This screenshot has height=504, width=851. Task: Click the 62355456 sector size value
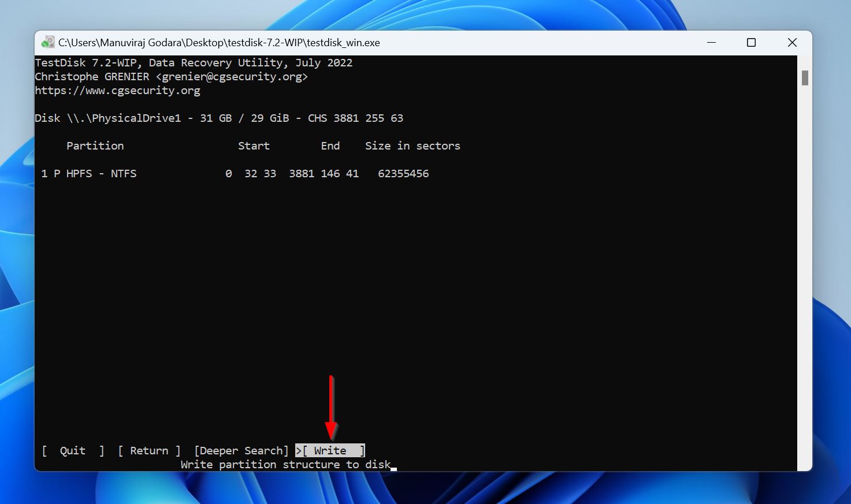click(x=403, y=174)
